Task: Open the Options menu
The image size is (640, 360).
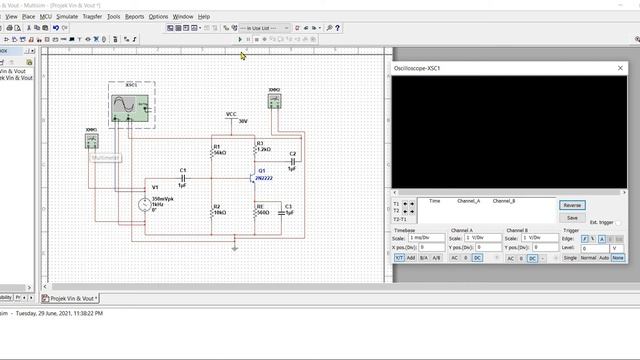Action: (158, 16)
